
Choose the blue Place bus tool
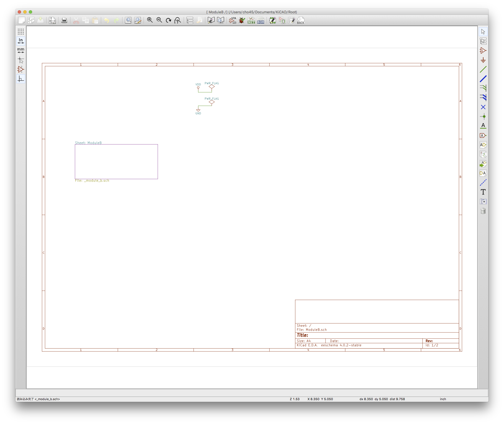click(483, 79)
